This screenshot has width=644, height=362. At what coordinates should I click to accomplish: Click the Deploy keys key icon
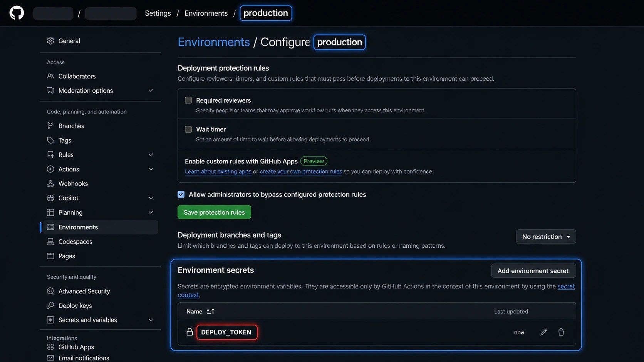click(50, 305)
